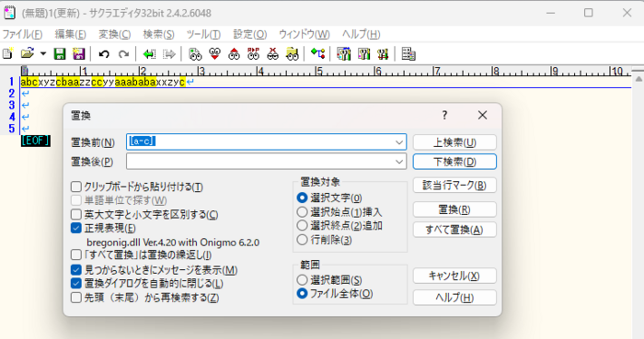Open the 変換(C) menu

[115, 34]
